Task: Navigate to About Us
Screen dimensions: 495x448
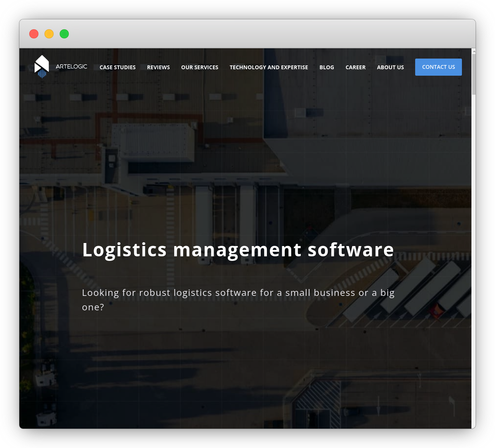Action: [x=390, y=67]
